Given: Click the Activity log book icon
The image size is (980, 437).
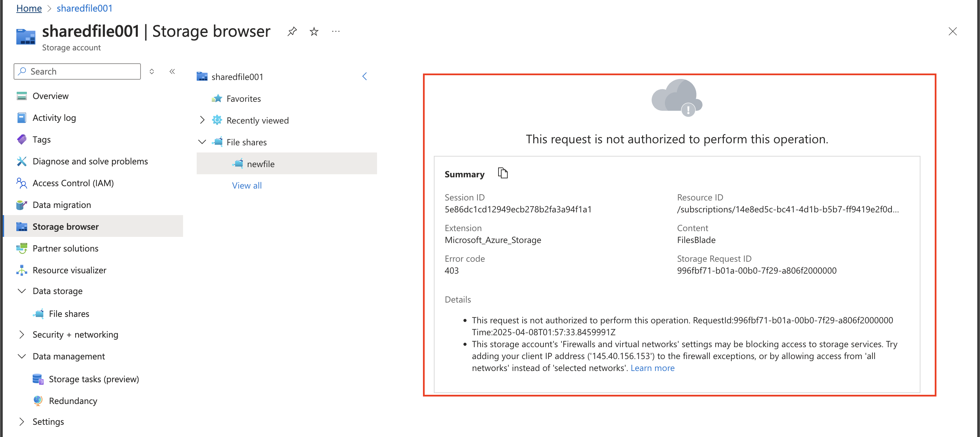Looking at the screenshot, I should pos(22,118).
